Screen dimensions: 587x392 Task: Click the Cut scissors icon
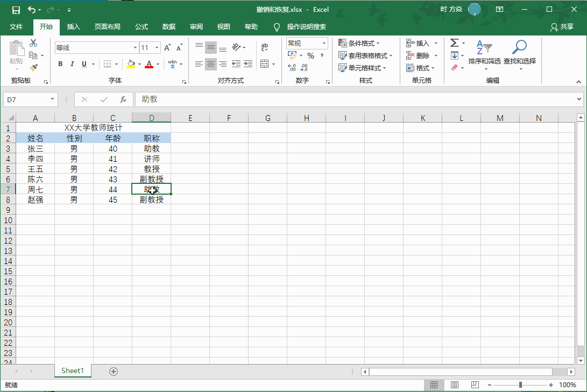33,43
